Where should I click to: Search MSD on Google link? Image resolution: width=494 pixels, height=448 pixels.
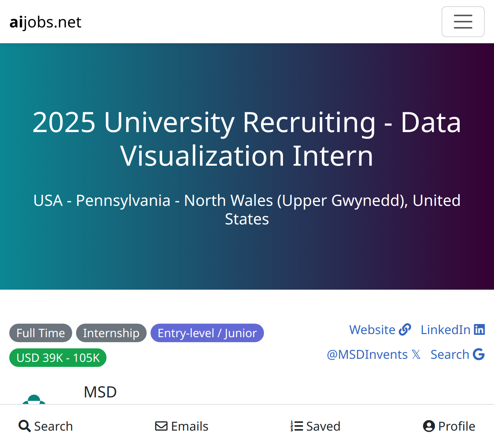457,355
